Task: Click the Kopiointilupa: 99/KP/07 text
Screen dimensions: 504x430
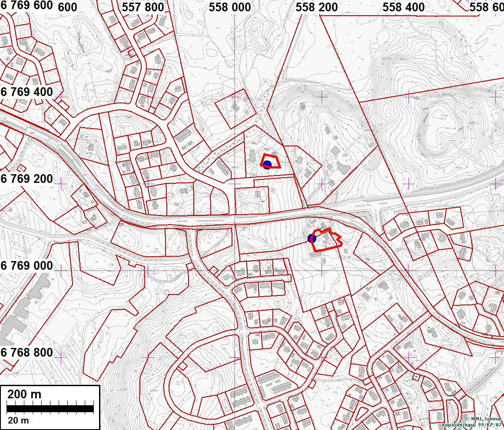Action: (472, 425)
